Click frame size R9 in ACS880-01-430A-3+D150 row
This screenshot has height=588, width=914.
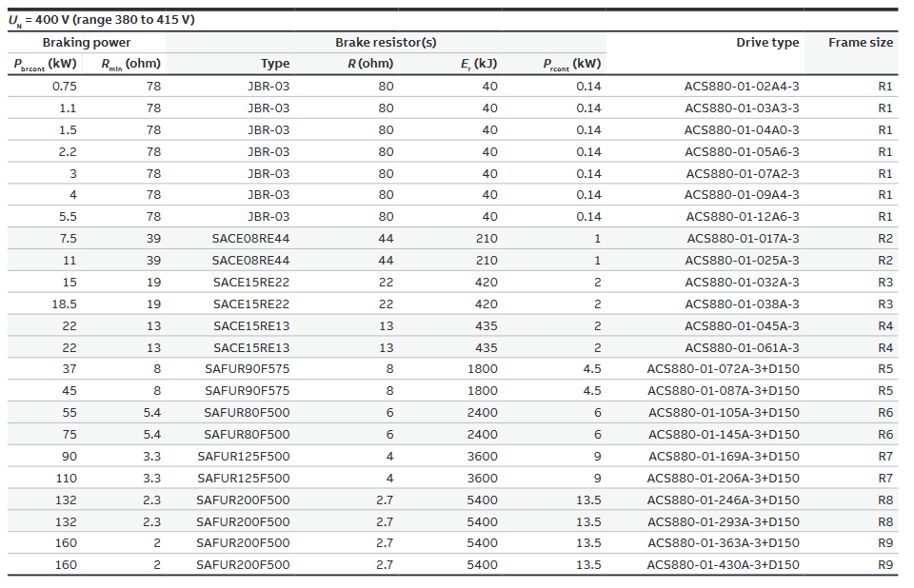[885, 565]
